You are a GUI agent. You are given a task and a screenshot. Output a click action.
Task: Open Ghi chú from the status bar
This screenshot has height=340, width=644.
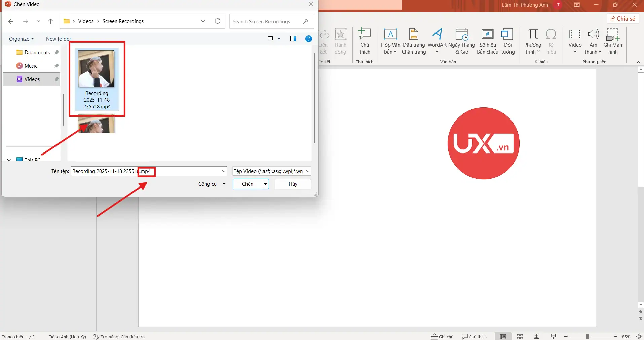click(x=442, y=336)
